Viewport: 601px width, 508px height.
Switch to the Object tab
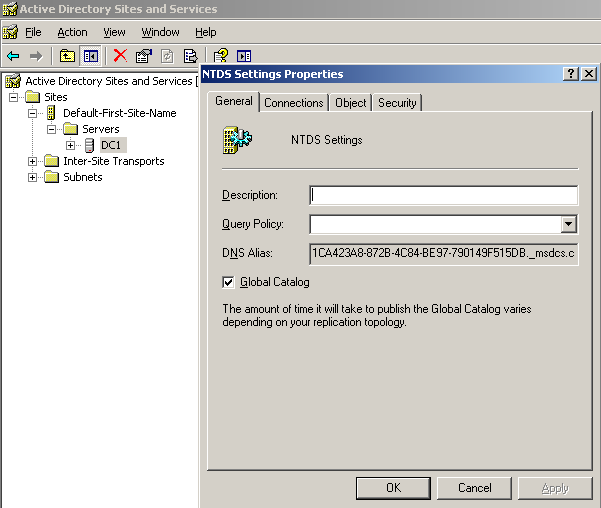[351, 103]
